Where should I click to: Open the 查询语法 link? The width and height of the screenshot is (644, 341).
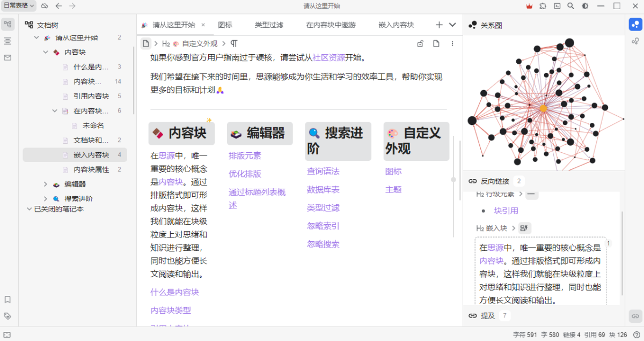(323, 172)
